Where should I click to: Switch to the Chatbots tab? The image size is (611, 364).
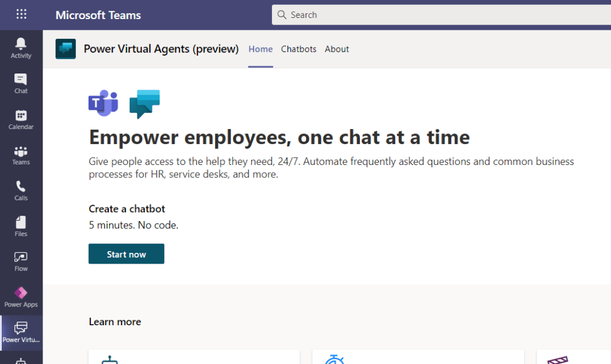coord(298,49)
